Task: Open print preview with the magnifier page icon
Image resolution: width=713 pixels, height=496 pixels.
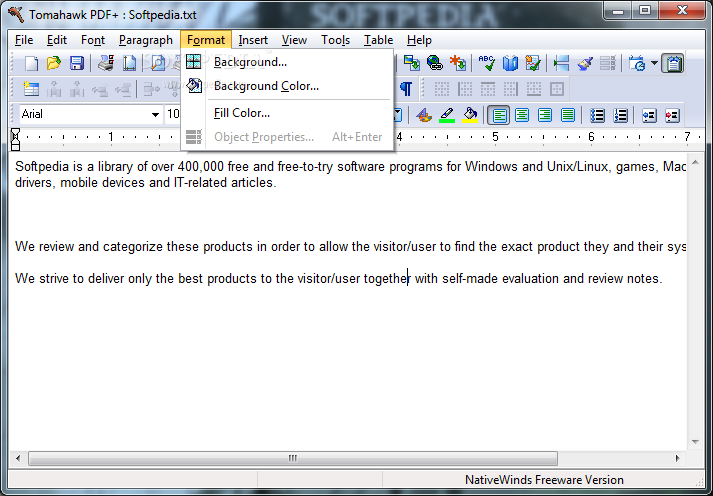Action: pos(158,63)
